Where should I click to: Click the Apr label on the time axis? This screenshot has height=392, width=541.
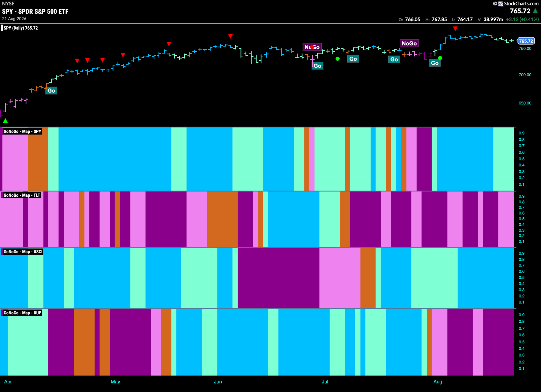(8, 382)
